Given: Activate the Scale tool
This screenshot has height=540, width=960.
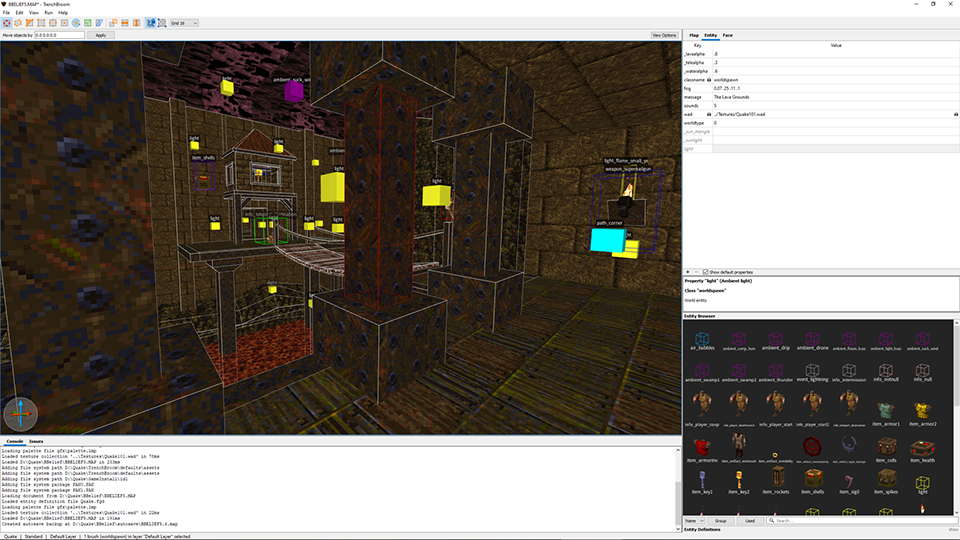Looking at the screenshot, I should click(88, 23).
